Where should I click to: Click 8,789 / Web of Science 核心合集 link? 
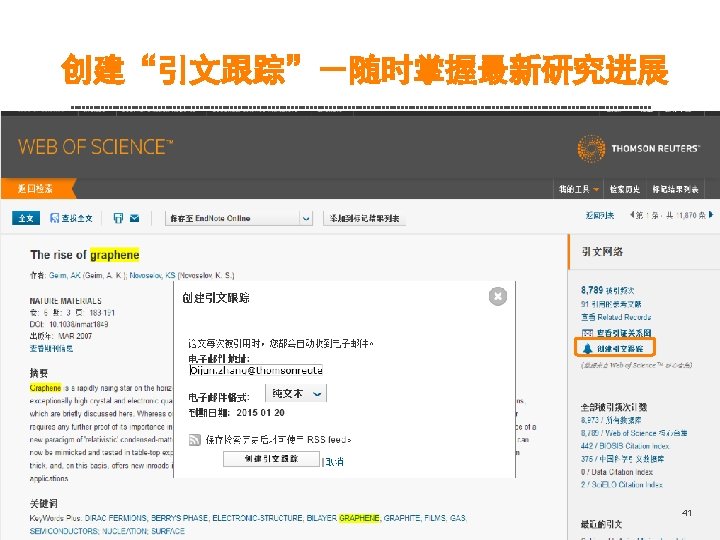click(634, 433)
